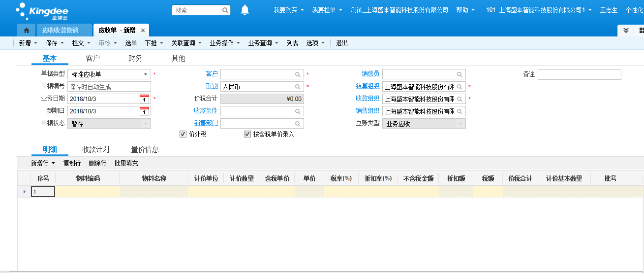The width and height of the screenshot is (644, 273).
Task: Switch to the 财务 tab
Action: (135, 59)
